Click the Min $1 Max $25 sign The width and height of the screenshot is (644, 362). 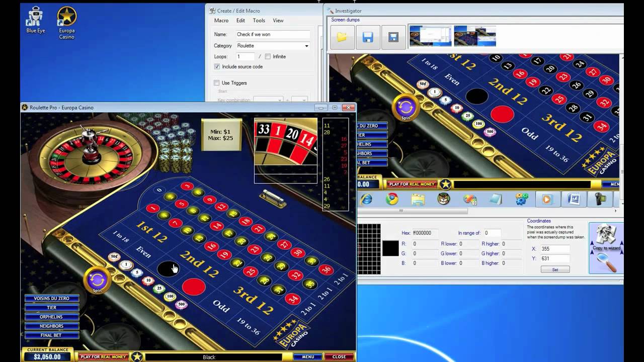[x=221, y=135]
